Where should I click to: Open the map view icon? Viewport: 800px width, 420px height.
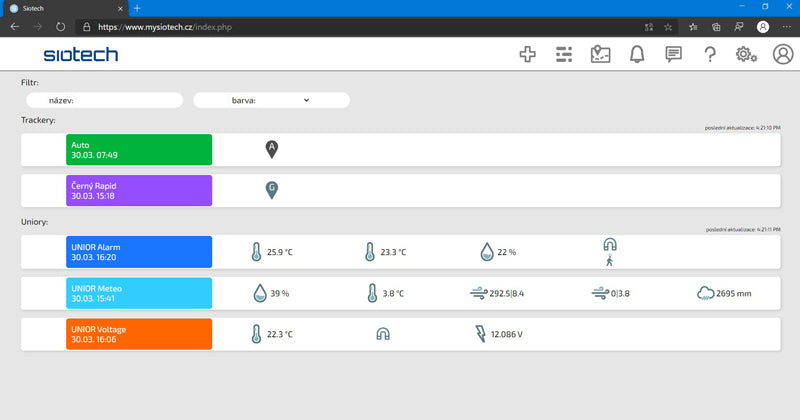[601, 54]
